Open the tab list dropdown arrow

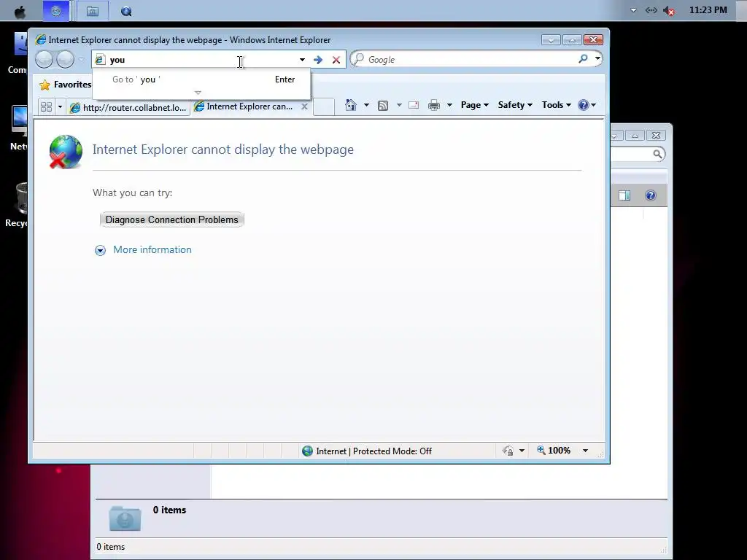tap(60, 106)
